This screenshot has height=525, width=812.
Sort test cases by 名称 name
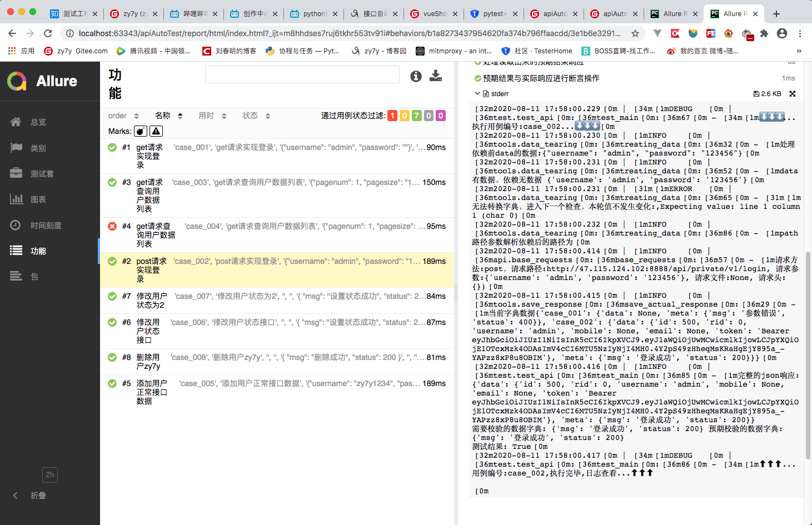point(169,116)
